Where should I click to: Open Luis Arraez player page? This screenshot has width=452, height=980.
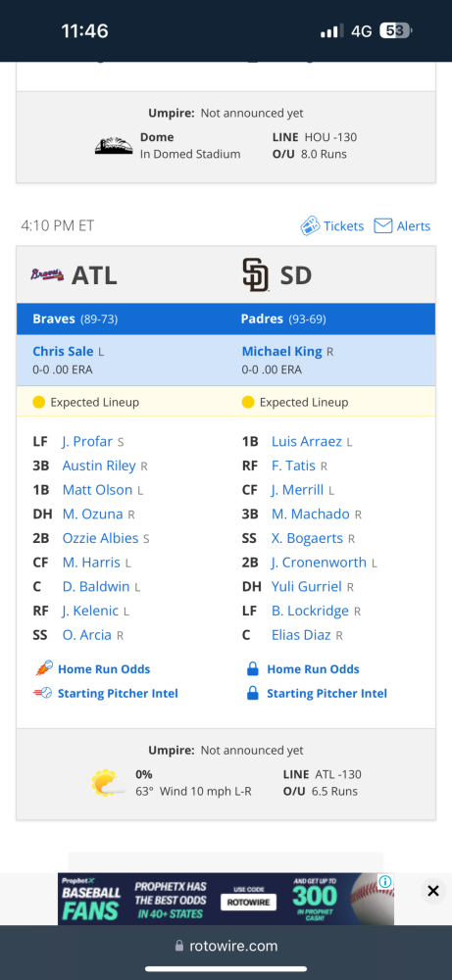click(x=306, y=442)
